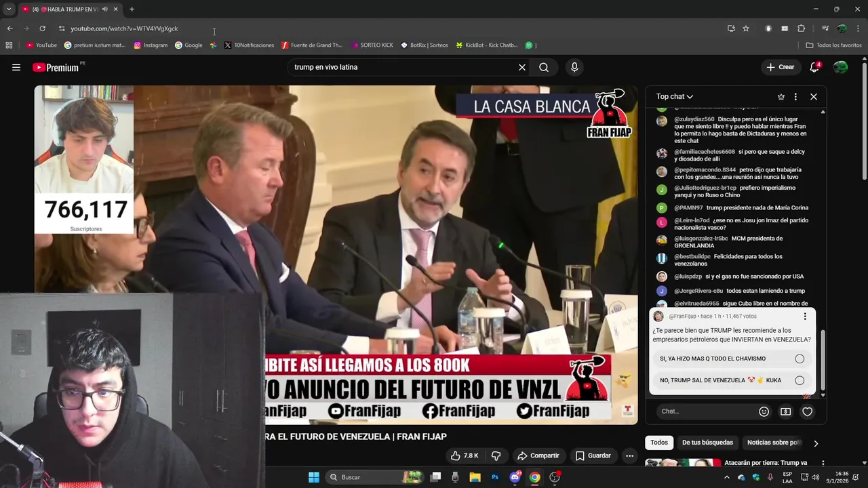Click the Guardar button
The image size is (868, 488).
(x=593, y=455)
